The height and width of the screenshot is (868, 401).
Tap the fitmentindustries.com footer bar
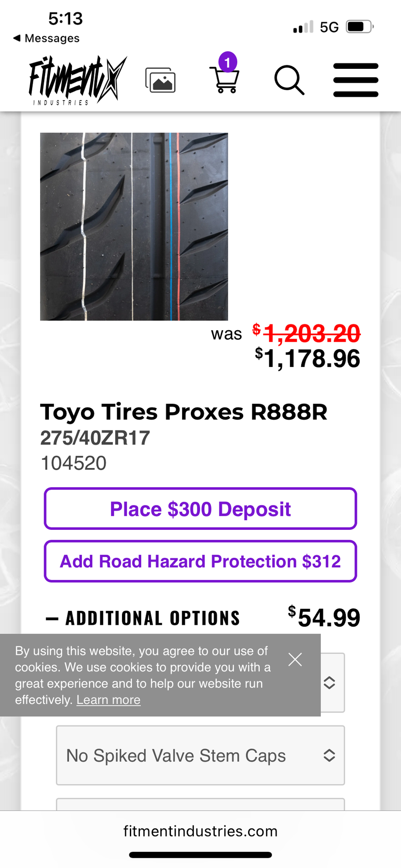(200, 831)
